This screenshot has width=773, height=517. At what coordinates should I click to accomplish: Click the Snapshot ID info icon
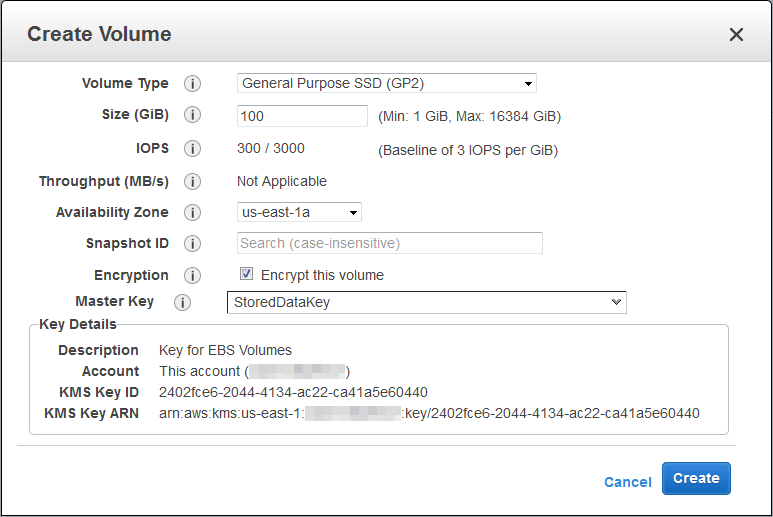tap(193, 244)
